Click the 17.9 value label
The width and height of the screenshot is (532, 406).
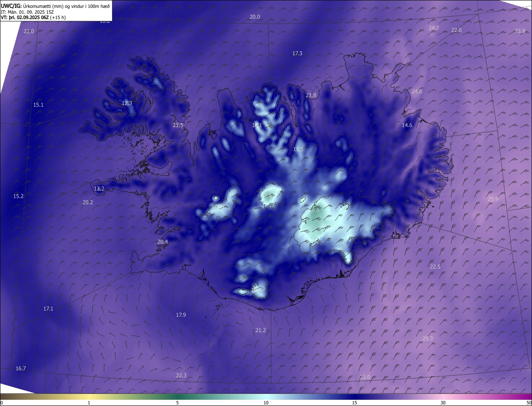point(181,315)
